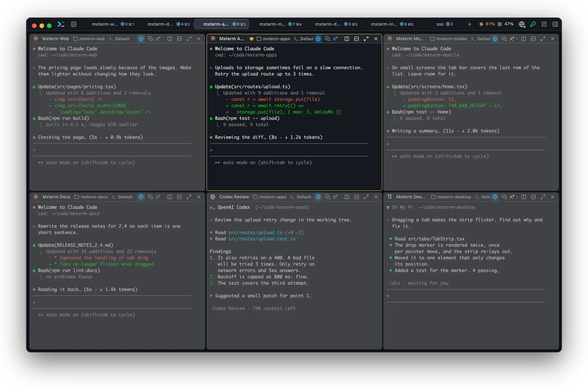
Task: Open src/routes/upload.ts link in Codex Review
Action: point(255,232)
